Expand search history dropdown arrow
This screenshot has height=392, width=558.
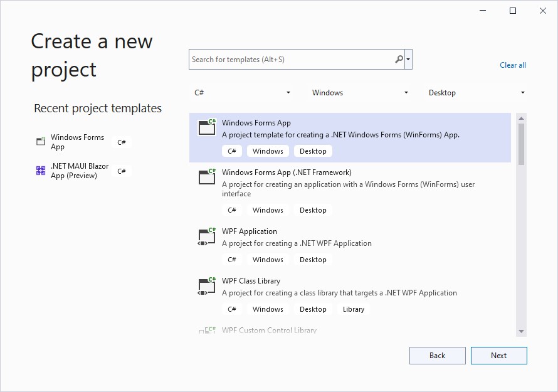(x=409, y=60)
